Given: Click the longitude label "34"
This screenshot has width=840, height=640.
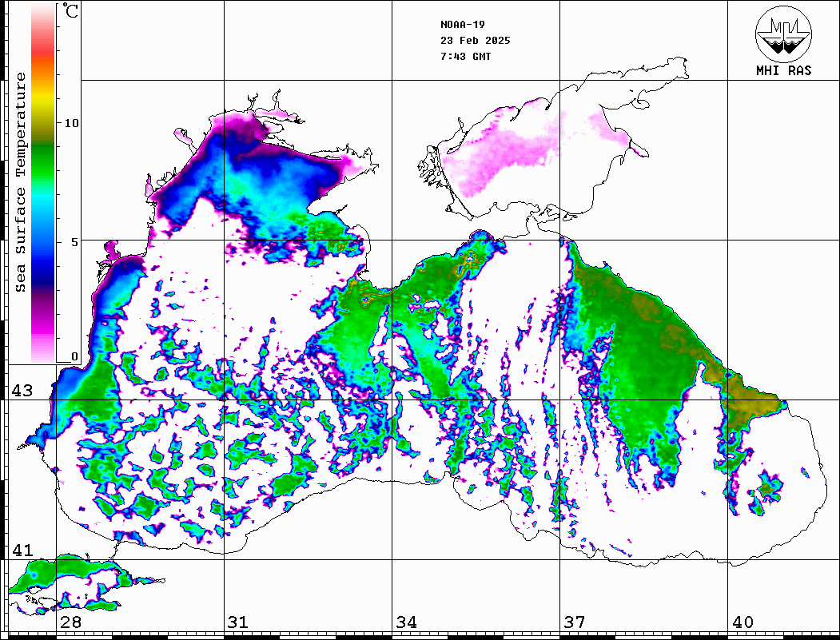Looking at the screenshot, I should tap(407, 622).
